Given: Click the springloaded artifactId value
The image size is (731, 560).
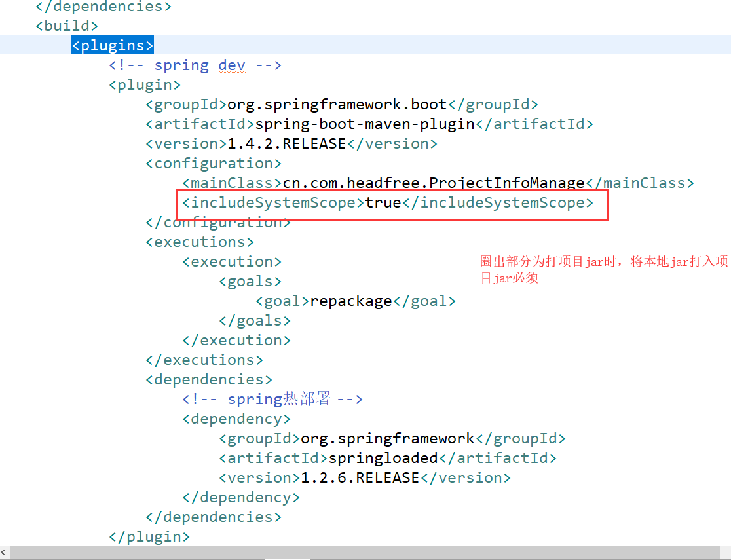Looking at the screenshot, I should click(x=383, y=458).
